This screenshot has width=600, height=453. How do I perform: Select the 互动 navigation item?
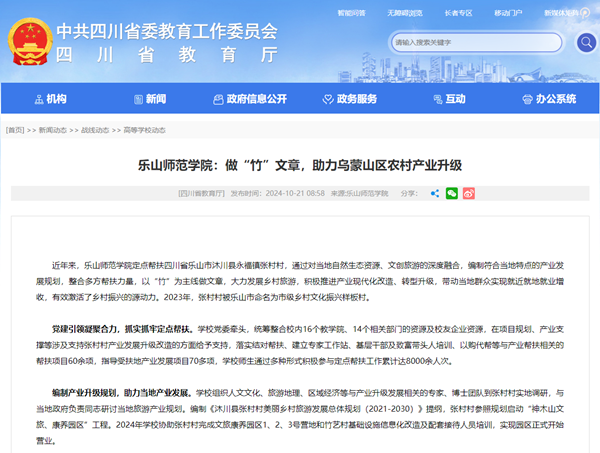click(449, 99)
